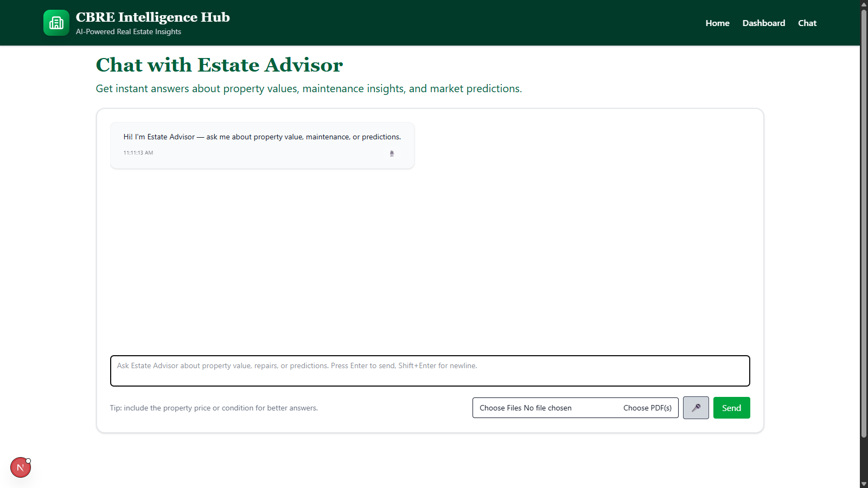Click the CBRE Intelligence Hub title
This screenshot has width=868, height=488.
[x=153, y=17]
